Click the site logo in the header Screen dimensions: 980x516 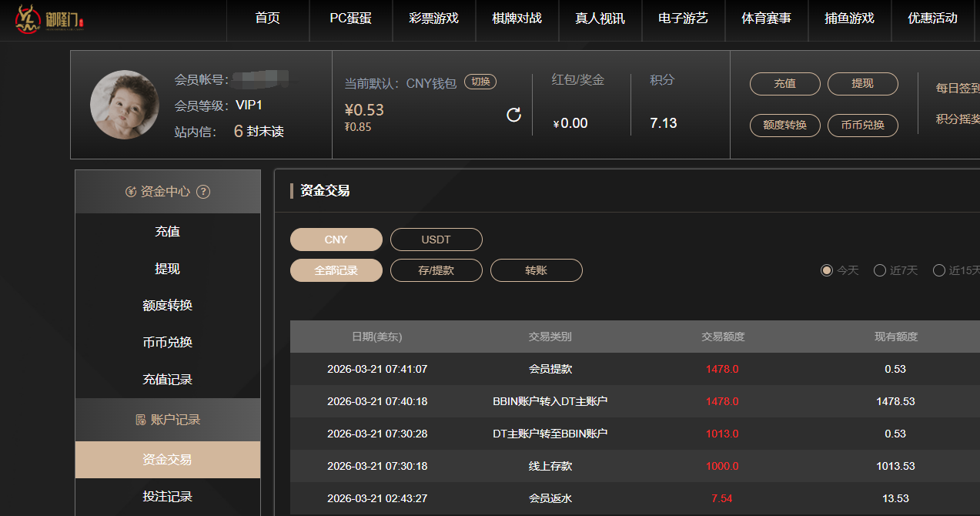(x=49, y=20)
